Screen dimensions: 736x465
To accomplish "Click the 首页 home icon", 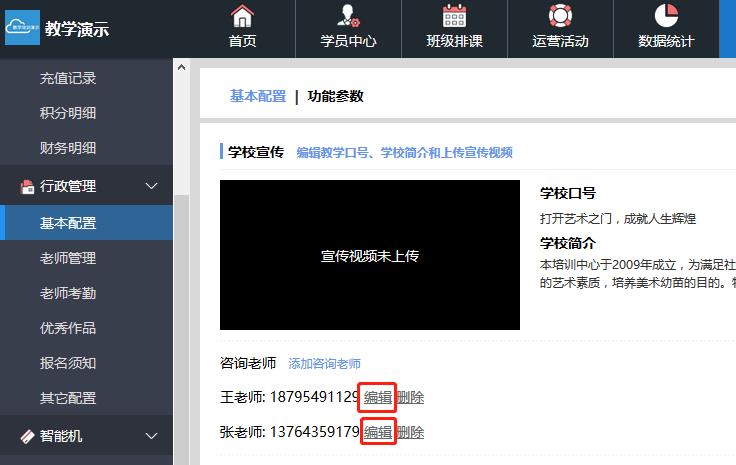I will point(242,17).
